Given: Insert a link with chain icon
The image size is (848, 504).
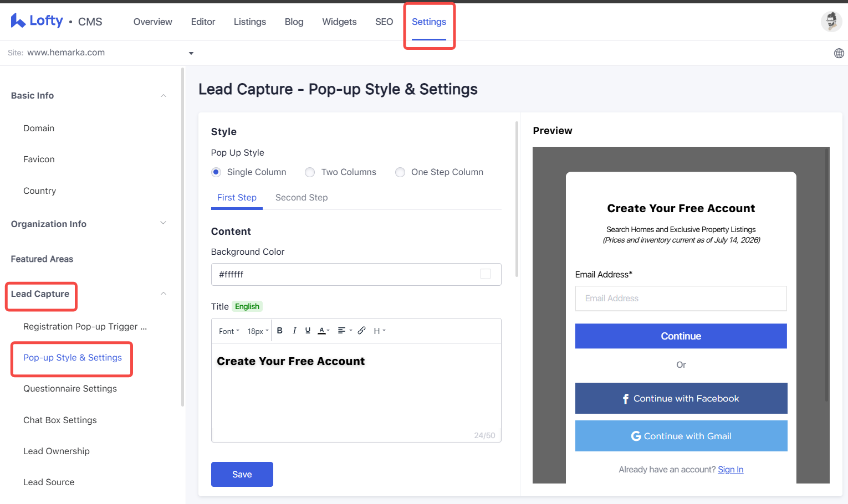Looking at the screenshot, I should coord(361,331).
